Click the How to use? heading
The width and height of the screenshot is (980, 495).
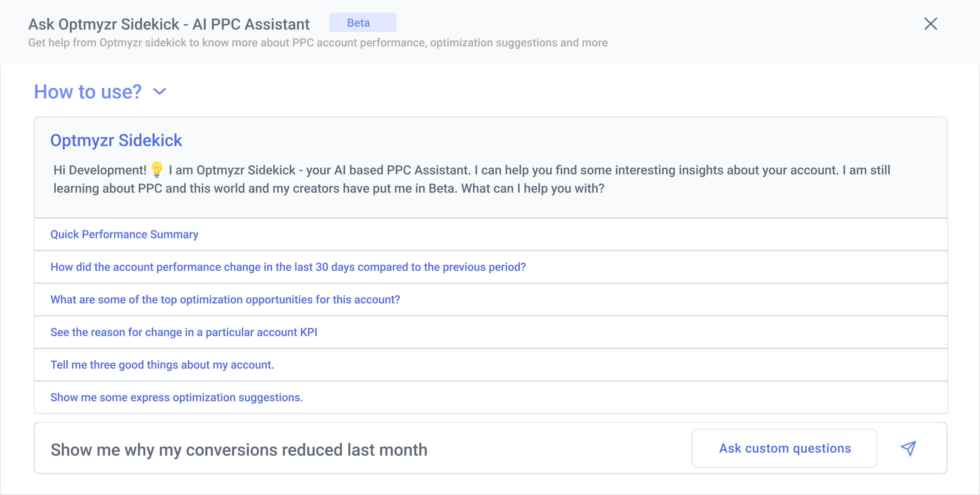point(88,92)
